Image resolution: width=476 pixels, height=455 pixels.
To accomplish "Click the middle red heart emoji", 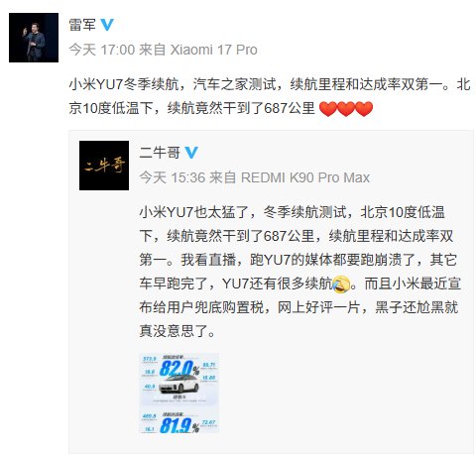I will (x=346, y=109).
